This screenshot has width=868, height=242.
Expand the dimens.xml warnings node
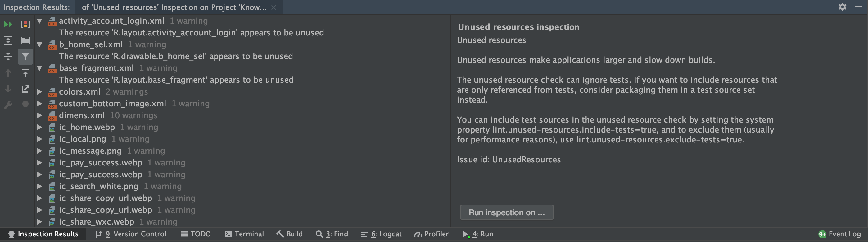coord(40,115)
